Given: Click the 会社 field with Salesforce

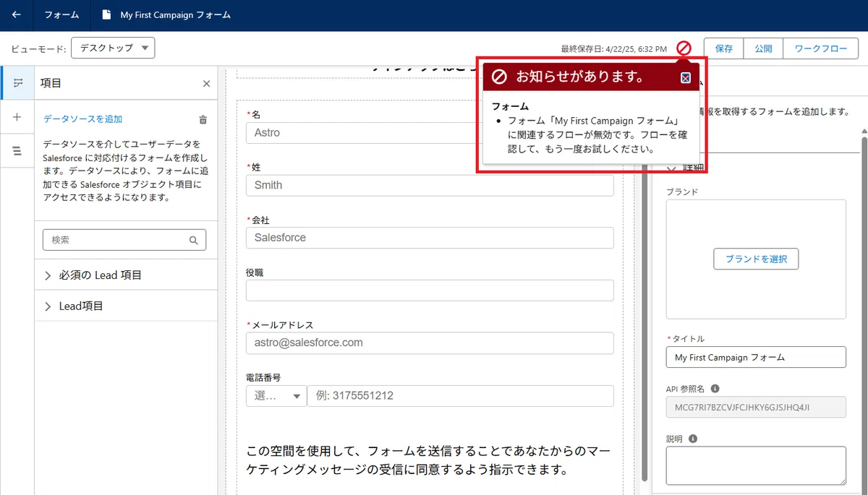Looking at the screenshot, I should coord(430,238).
